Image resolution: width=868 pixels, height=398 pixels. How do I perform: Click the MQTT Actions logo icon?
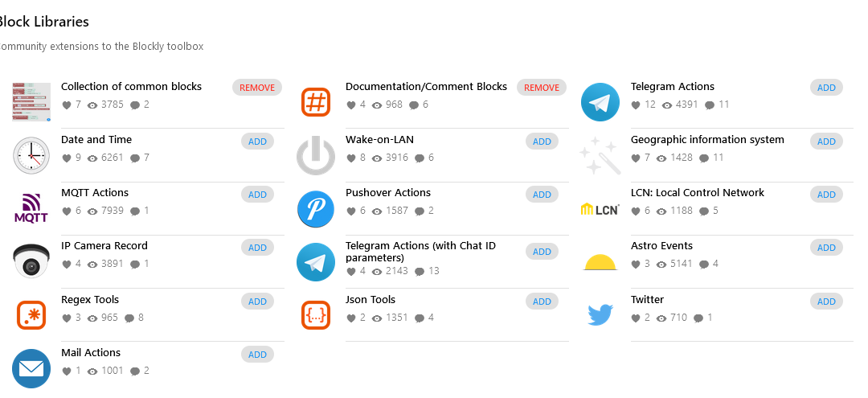pyautogui.click(x=31, y=208)
